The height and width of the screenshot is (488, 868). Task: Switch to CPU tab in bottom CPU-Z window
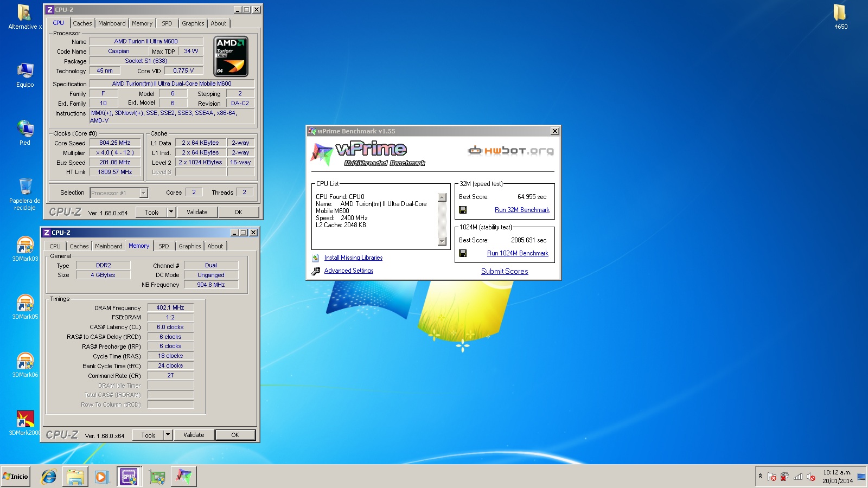[x=55, y=246]
